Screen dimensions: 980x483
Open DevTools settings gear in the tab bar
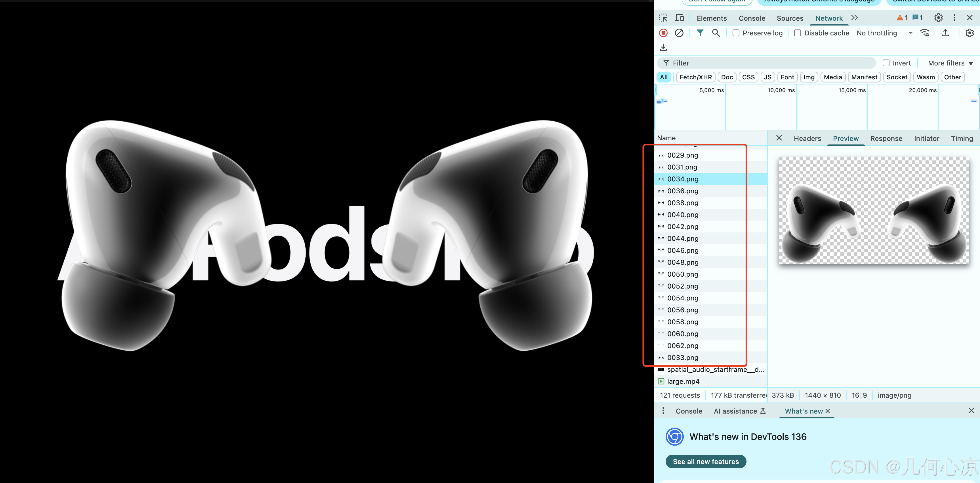pos(939,18)
